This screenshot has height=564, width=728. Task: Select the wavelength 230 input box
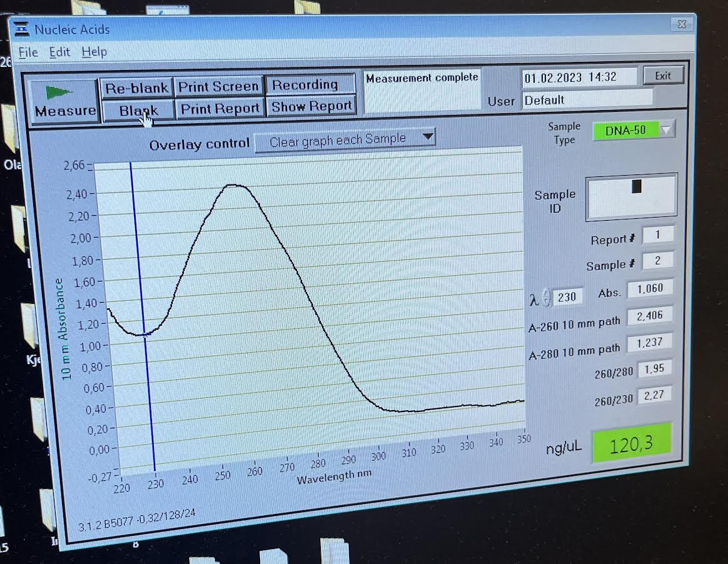[567, 297]
